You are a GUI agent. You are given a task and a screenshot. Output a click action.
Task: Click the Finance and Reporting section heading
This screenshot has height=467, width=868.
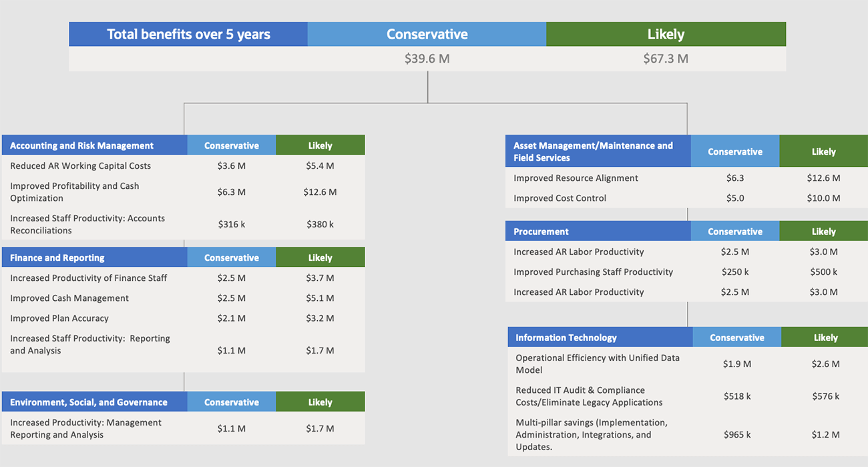57,258
